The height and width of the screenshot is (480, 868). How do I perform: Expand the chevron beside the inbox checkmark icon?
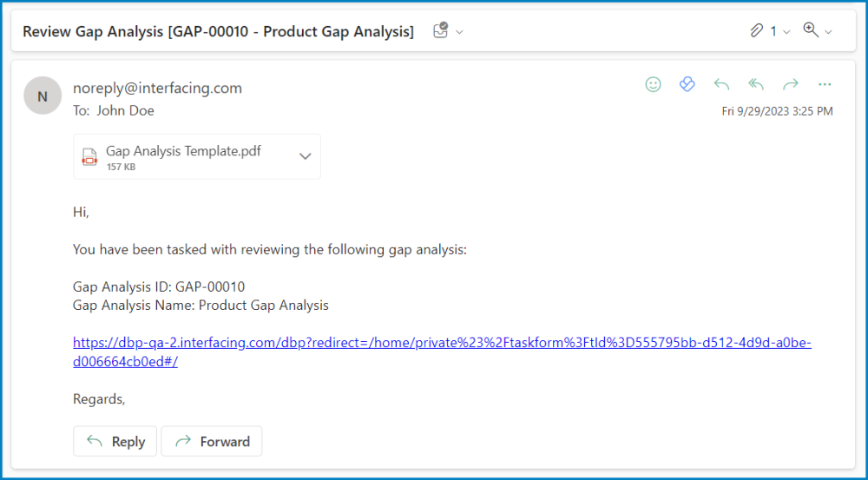(x=459, y=32)
